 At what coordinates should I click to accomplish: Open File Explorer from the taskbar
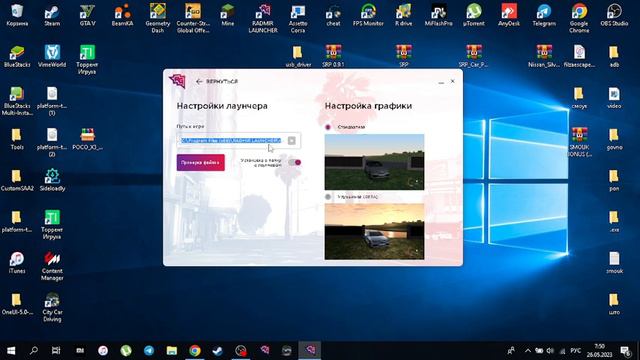pyautogui.click(x=172, y=351)
